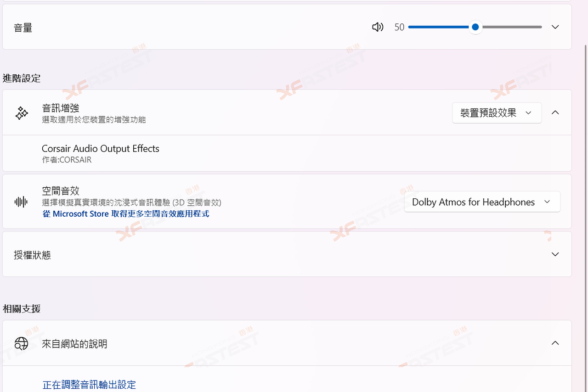Collapse the 來自網站的說明 section chevron
The width and height of the screenshot is (588, 392).
pyautogui.click(x=555, y=343)
